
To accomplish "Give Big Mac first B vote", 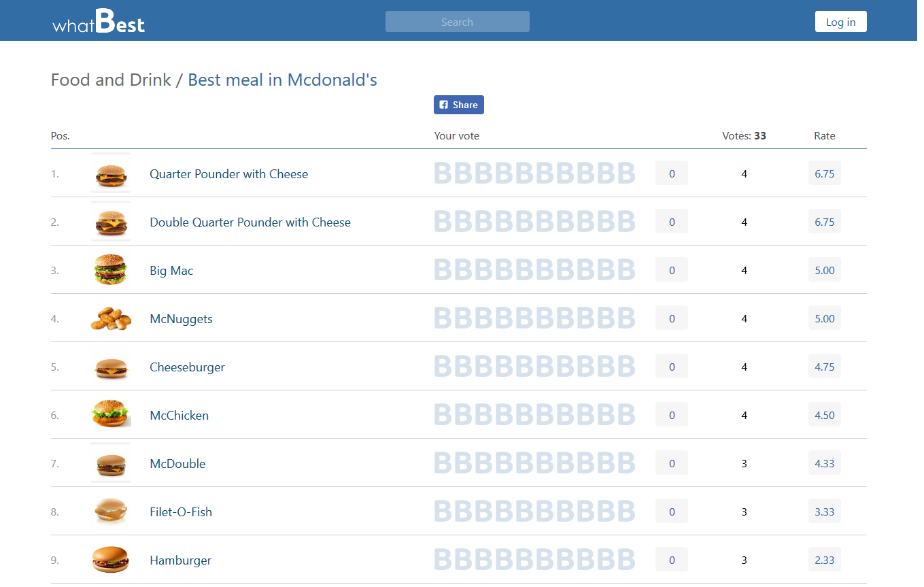I will click(x=443, y=271).
